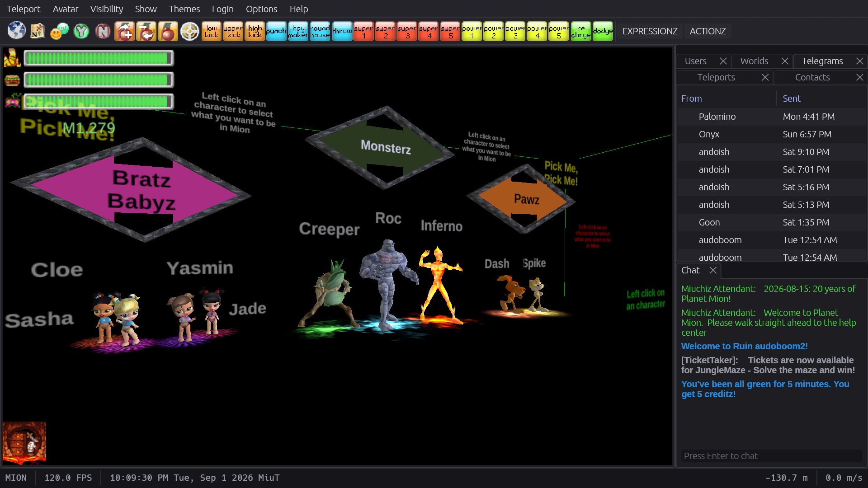
Task: Click the green dodge button
Action: (x=603, y=31)
